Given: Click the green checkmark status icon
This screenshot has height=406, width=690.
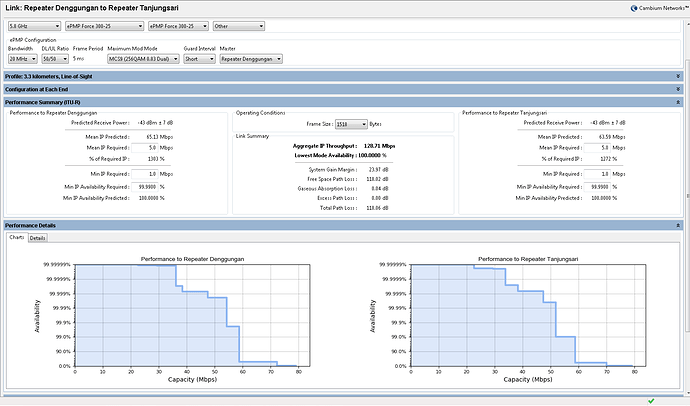Looking at the screenshot, I should (x=651, y=401).
